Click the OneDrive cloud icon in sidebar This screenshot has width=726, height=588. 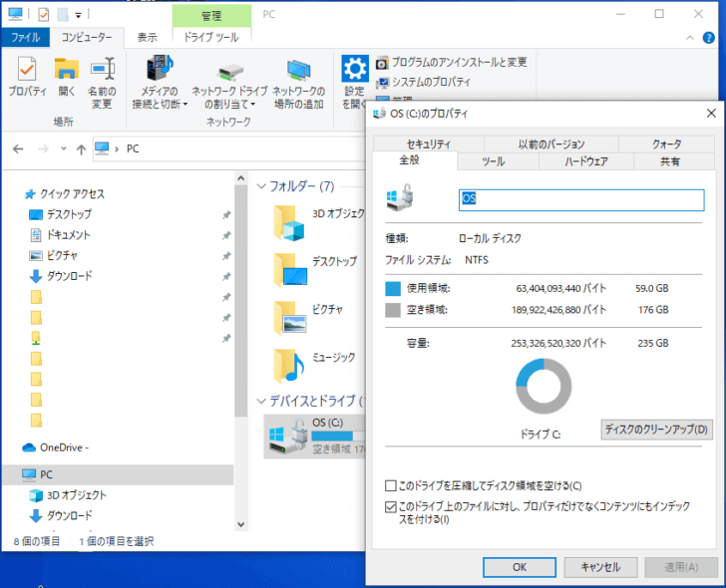point(30,446)
